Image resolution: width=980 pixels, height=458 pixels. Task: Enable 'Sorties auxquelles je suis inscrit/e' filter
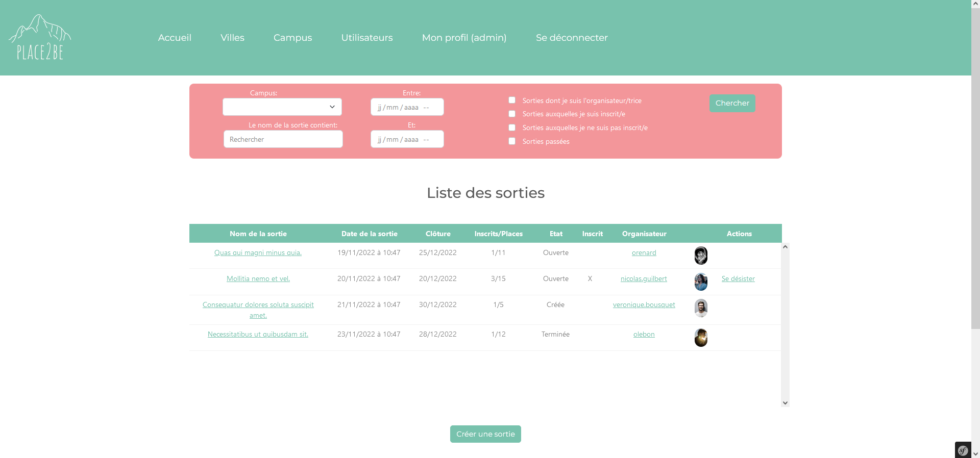[512, 114]
